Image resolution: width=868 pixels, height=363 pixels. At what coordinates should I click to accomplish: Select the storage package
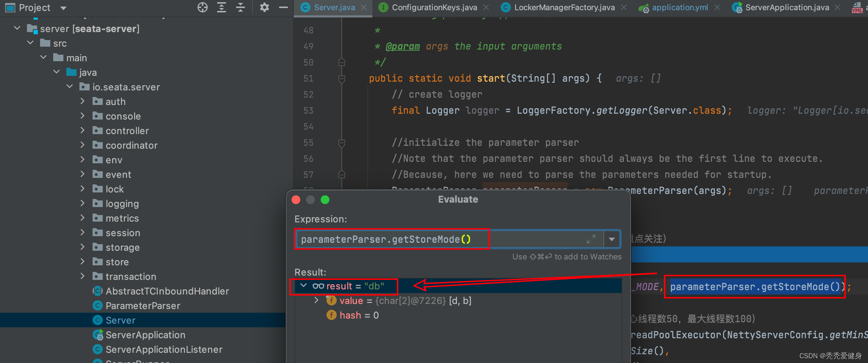[x=122, y=247]
